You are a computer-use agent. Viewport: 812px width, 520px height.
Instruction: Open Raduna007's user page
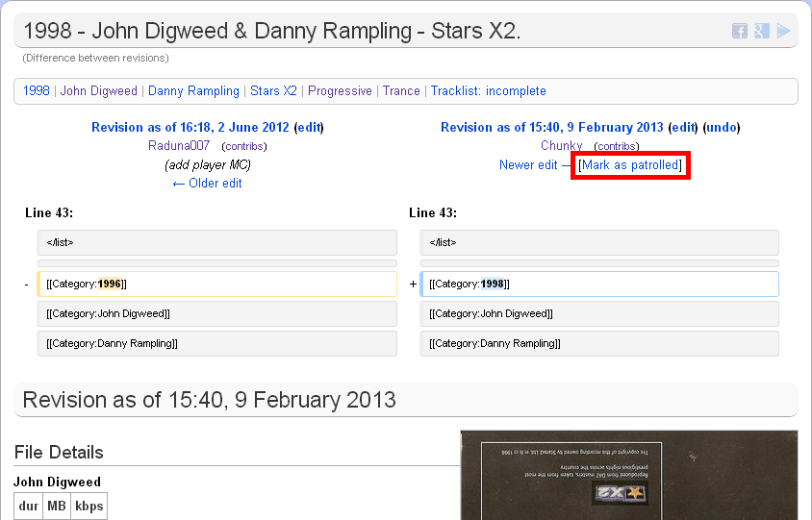click(179, 146)
